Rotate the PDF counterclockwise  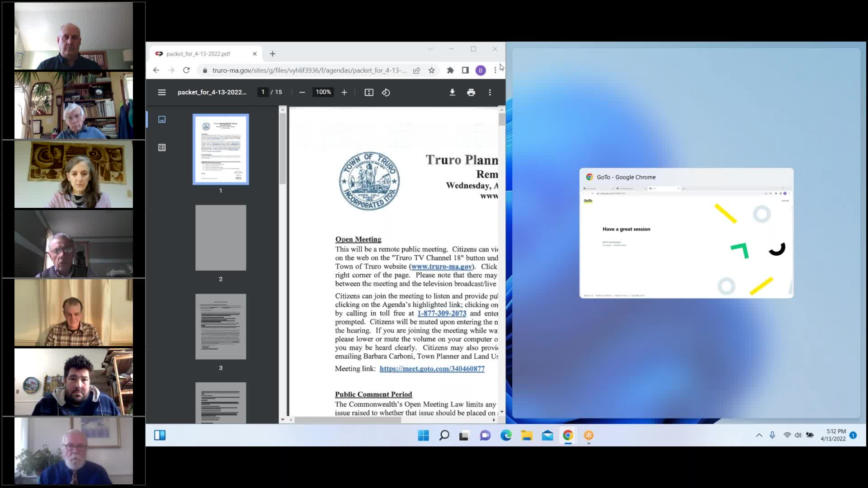coord(386,92)
